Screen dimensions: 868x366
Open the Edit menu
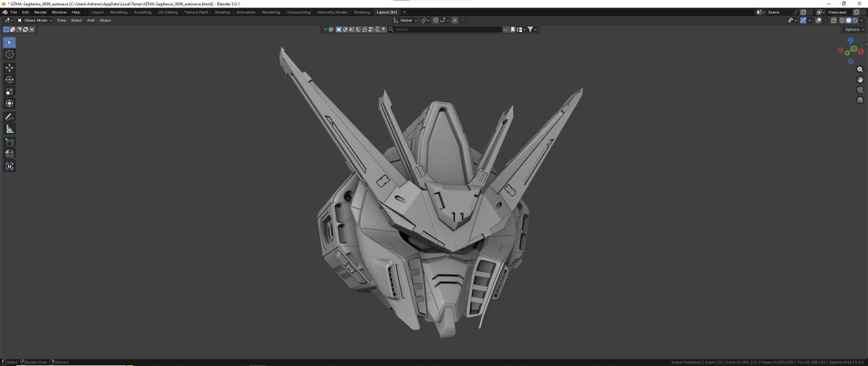[x=25, y=12]
